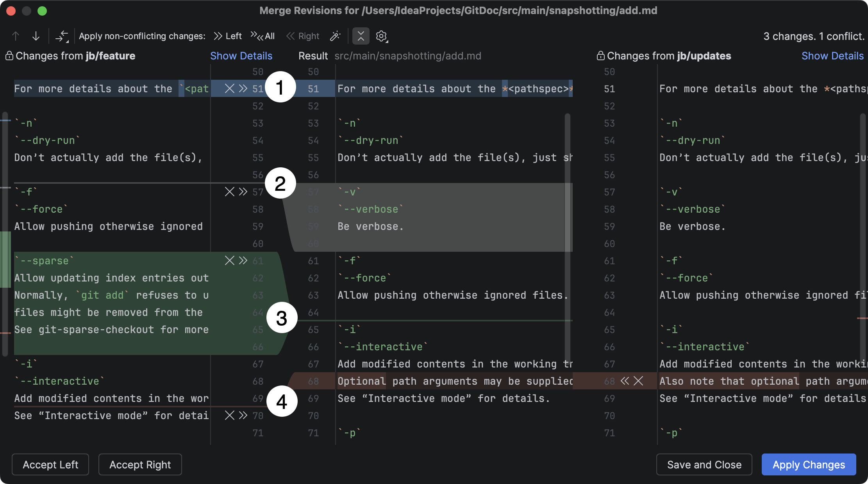Jump to next difference with down arrow

[36, 36]
